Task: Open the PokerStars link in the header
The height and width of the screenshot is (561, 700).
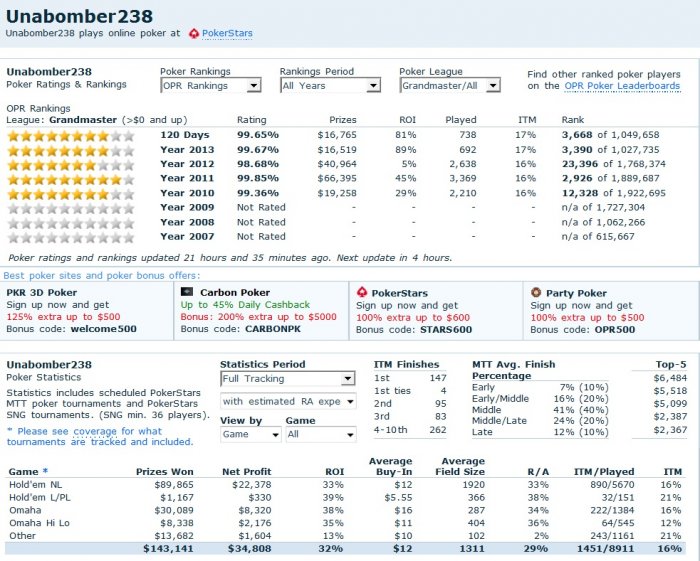Action: tap(227, 33)
